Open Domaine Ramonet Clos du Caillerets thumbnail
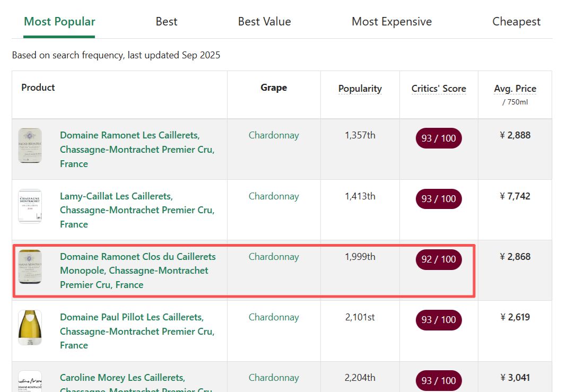The width and height of the screenshot is (566, 392). click(30, 267)
